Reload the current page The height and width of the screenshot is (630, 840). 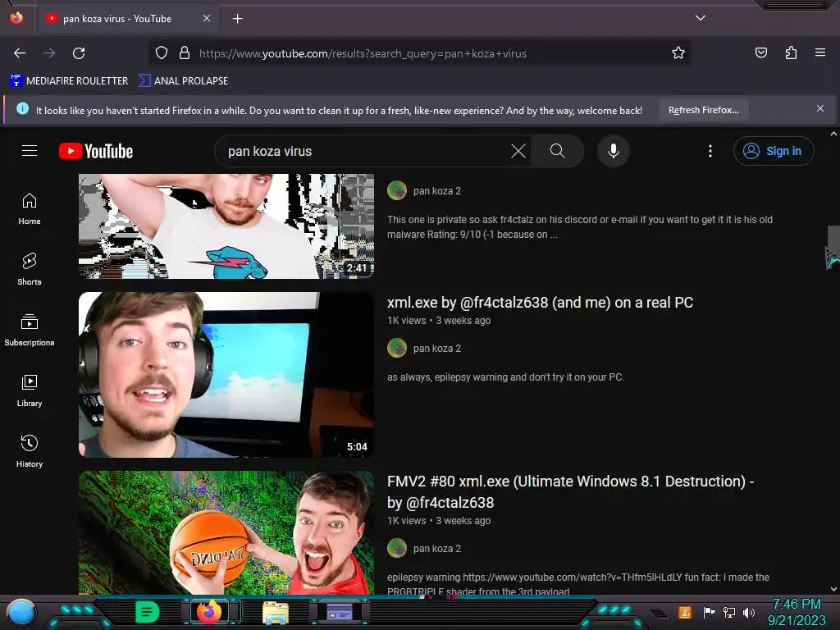coord(79,53)
